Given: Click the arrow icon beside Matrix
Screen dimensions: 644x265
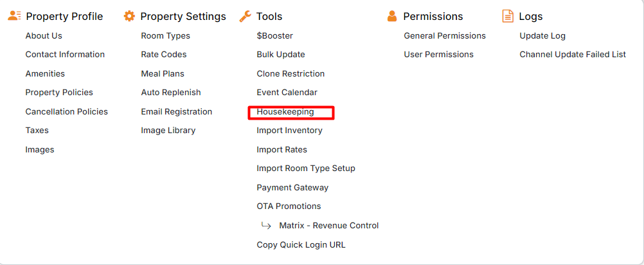Looking at the screenshot, I should click(x=265, y=226).
